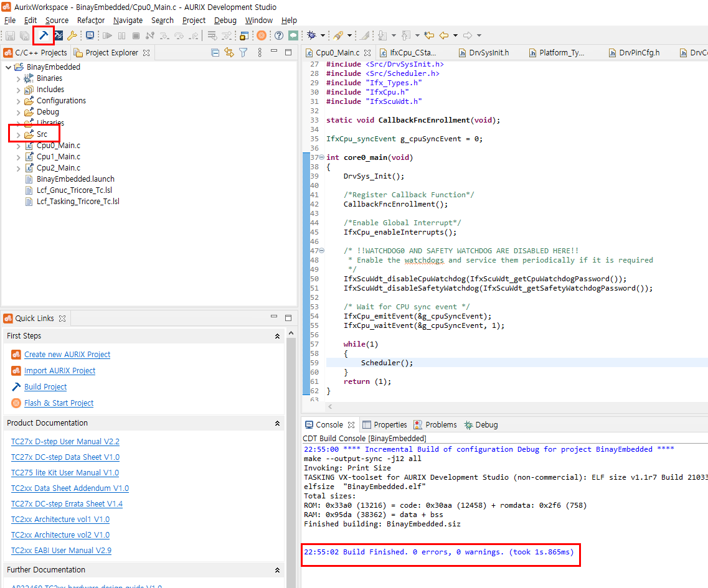Click Flash & Start Project link
708x588 pixels.
coord(59,403)
